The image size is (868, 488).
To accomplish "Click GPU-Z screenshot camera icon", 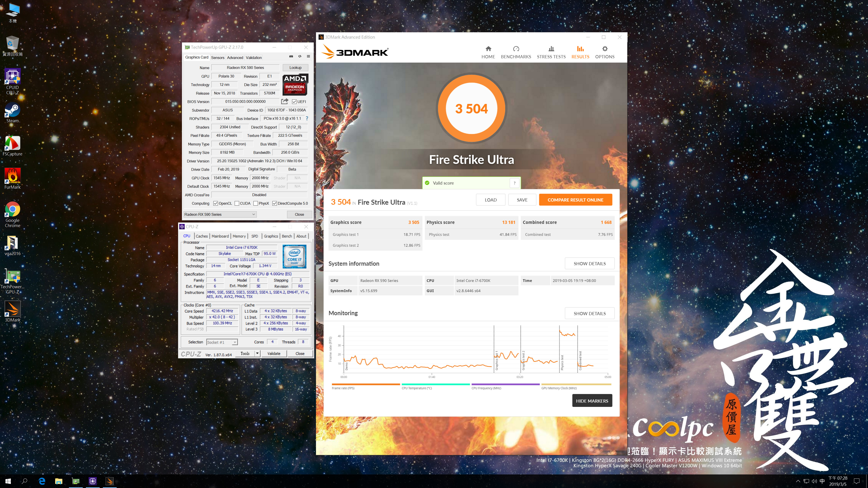I will [291, 56].
